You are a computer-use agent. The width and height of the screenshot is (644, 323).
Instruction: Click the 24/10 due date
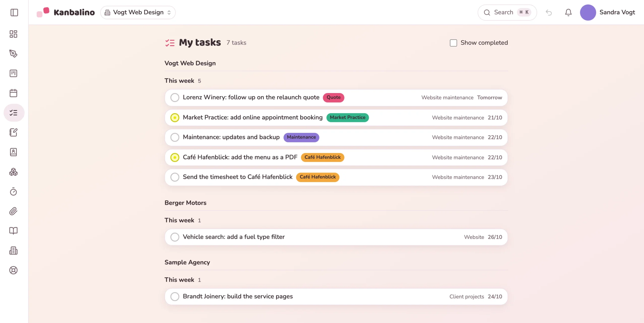[495, 297]
